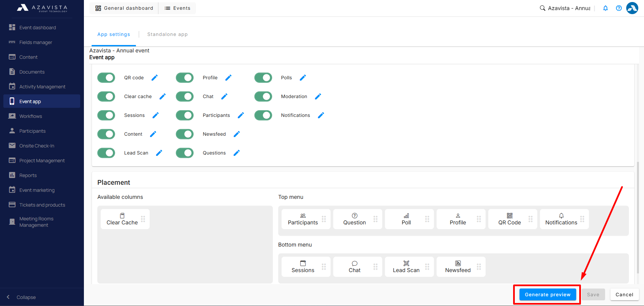The width and height of the screenshot is (644, 306).
Task: Click the drag handle on Newsfeed tile
Action: [x=479, y=267]
